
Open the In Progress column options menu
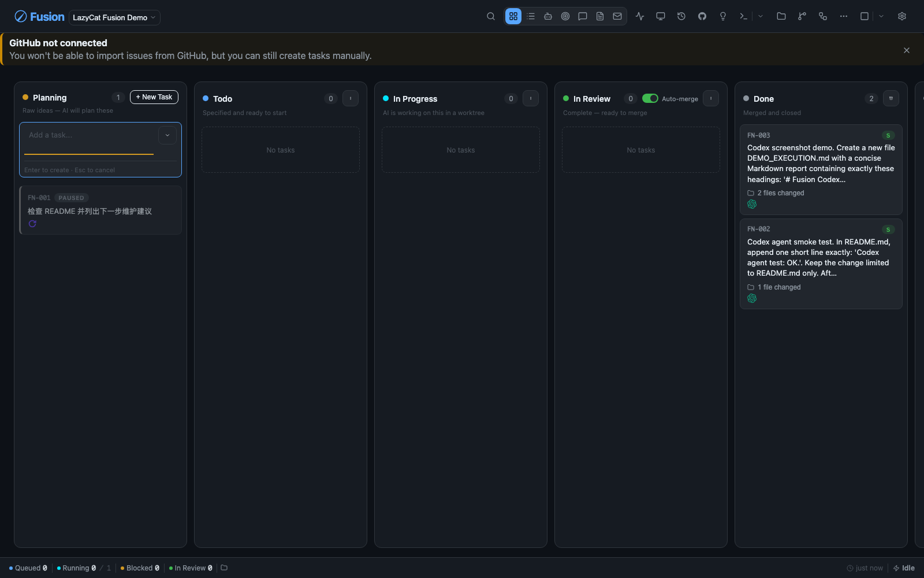click(531, 98)
